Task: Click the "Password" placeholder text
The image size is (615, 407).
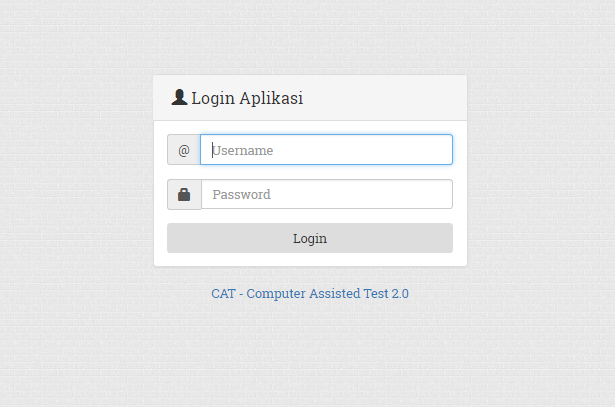Action: click(x=242, y=194)
